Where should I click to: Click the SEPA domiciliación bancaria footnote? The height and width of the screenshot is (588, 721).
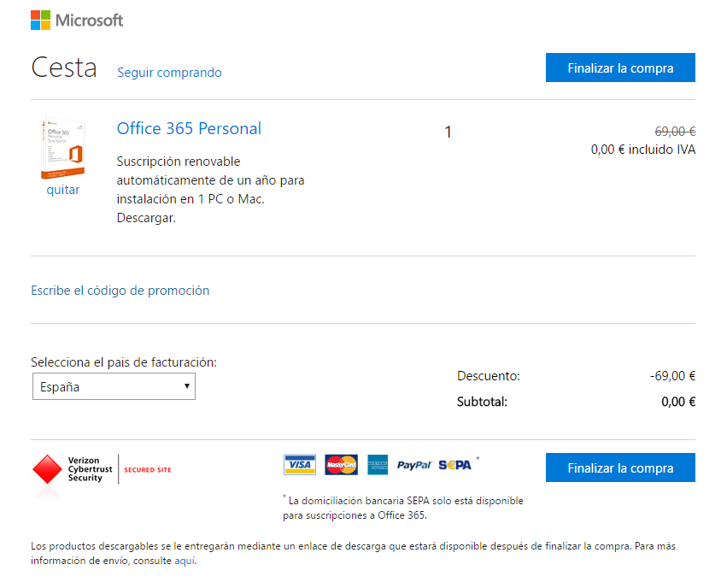click(x=403, y=508)
